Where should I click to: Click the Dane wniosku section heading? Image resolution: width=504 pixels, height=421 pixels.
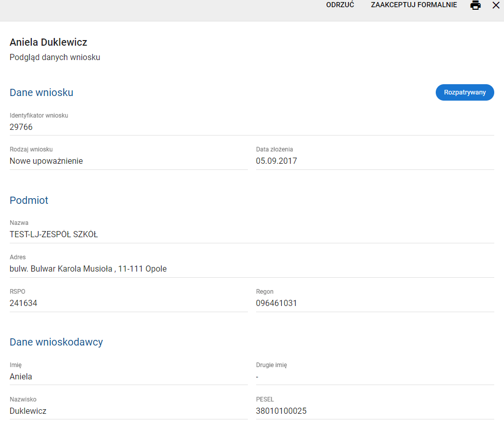(x=42, y=92)
